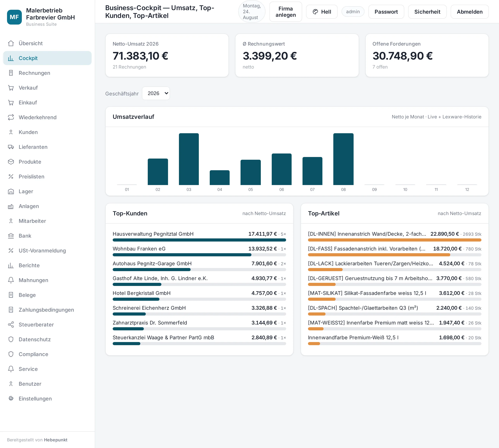Screen dimensions: 499x448
Task: Open the Geschäftsjahr 2026 dropdown
Action: pyautogui.click(x=156, y=93)
